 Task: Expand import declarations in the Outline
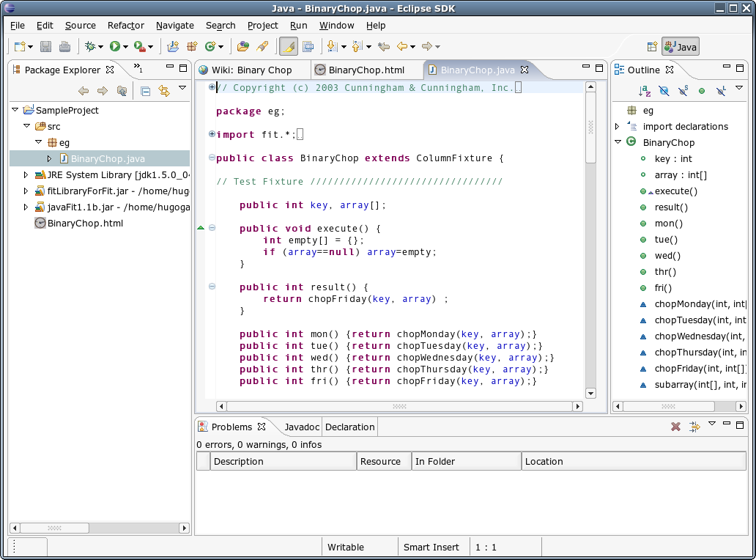[618, 127]
